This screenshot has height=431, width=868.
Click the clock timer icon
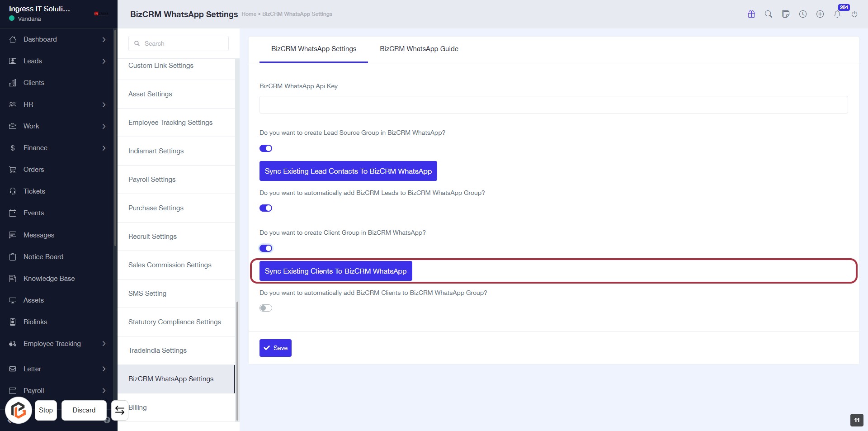(x=803, y=14)
